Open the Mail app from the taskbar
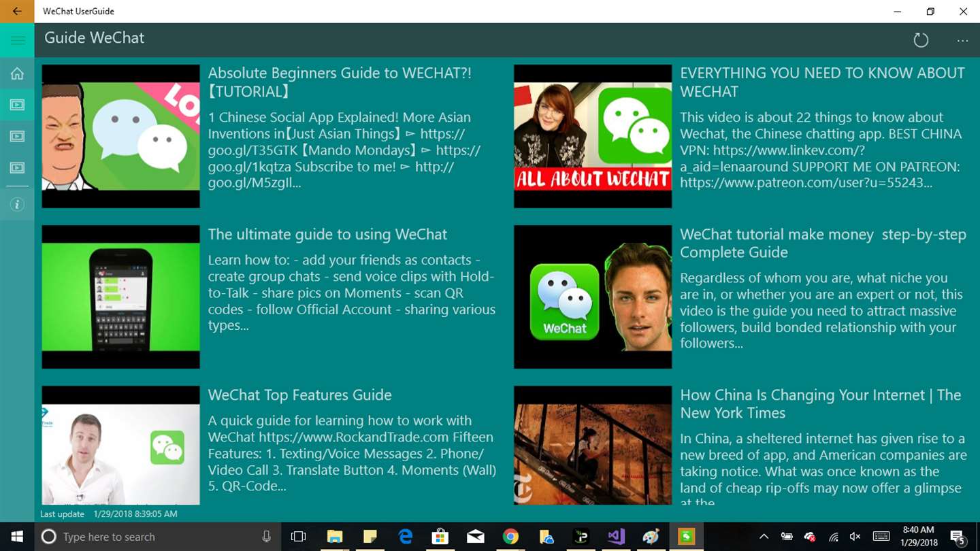The image size is (980, 551). [476, 537]
